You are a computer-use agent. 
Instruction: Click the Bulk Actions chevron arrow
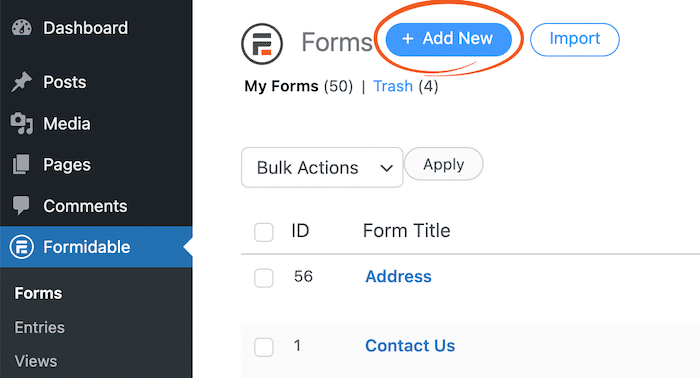point(386,169)
